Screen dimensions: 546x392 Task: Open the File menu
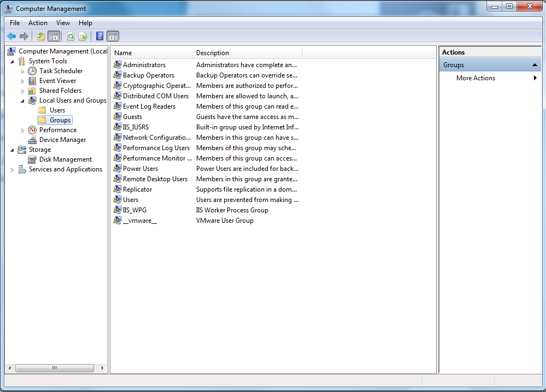click(15, 23)
